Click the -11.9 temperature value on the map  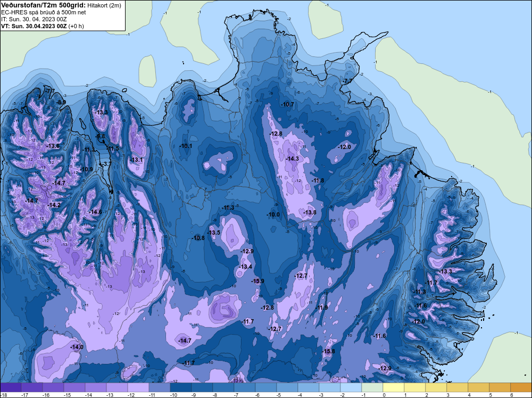click(x=321, y=308)
